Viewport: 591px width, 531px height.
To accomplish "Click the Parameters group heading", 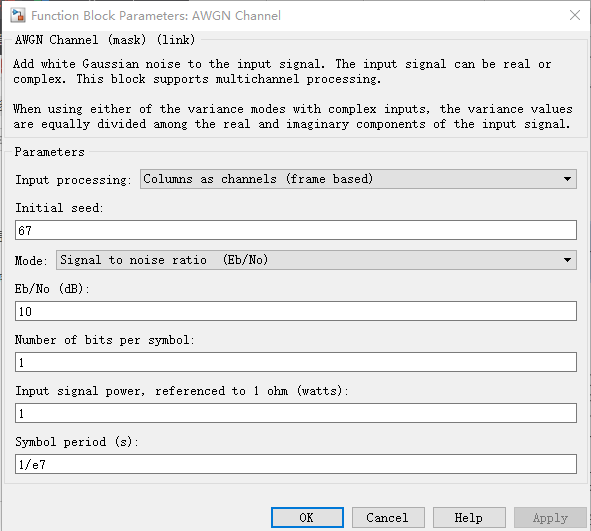I will 49,152.
